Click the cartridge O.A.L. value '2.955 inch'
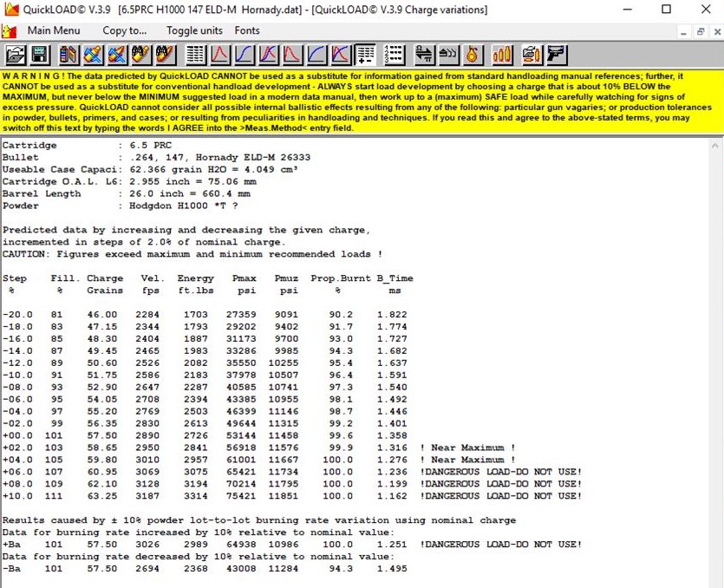Viewport: 724px width, 588px height. (x=160, y=181)
